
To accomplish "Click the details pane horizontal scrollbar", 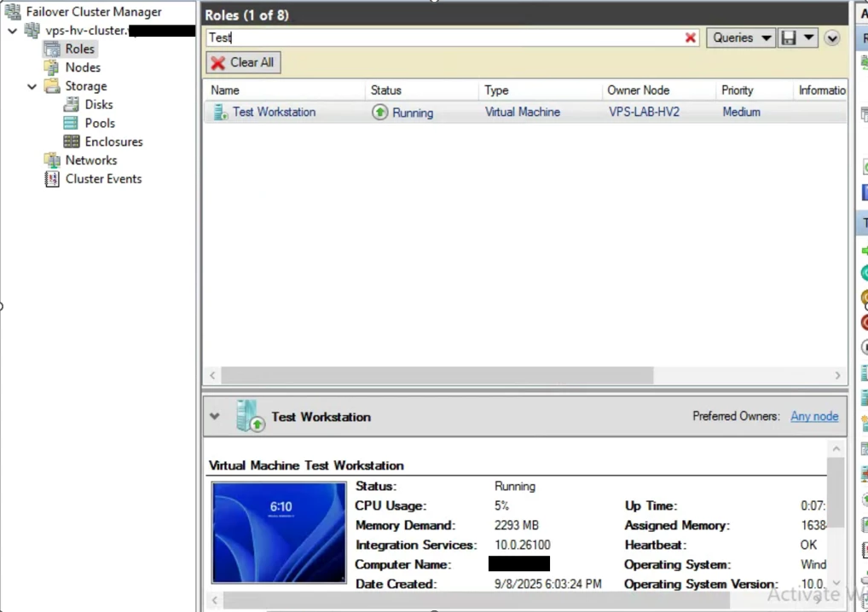I will pyautogui.click(x=476, y=600).
